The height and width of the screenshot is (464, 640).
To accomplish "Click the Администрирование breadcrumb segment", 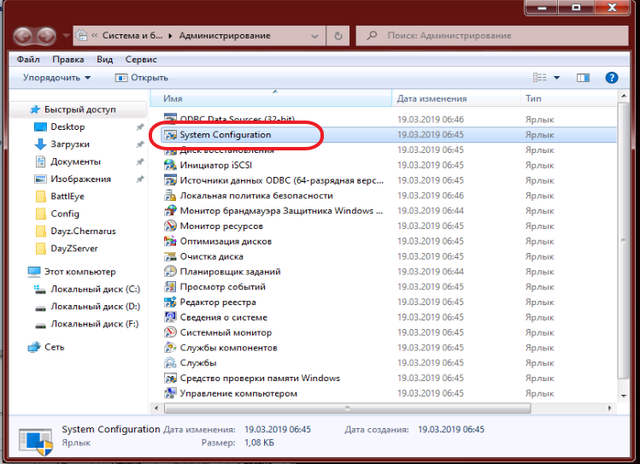I will tap(224, 36).
